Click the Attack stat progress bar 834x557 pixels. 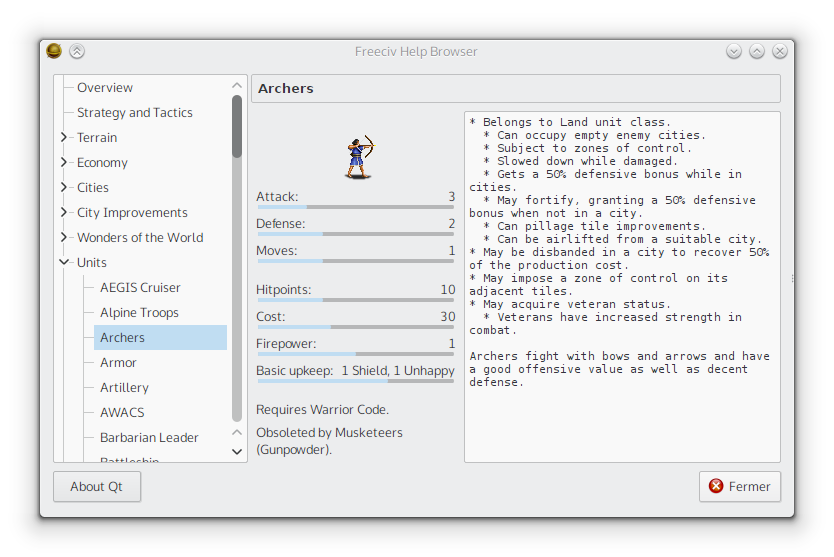tap(356, 207)
